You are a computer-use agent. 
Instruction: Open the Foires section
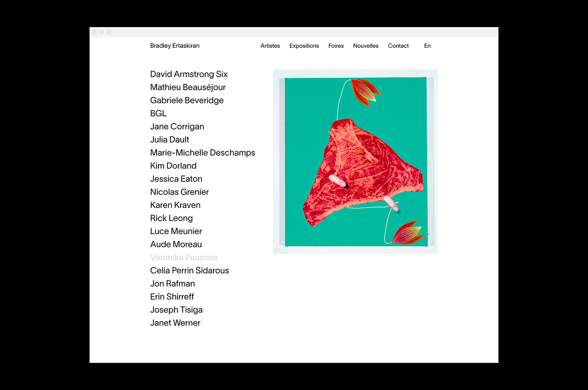[x=336, y=46]
